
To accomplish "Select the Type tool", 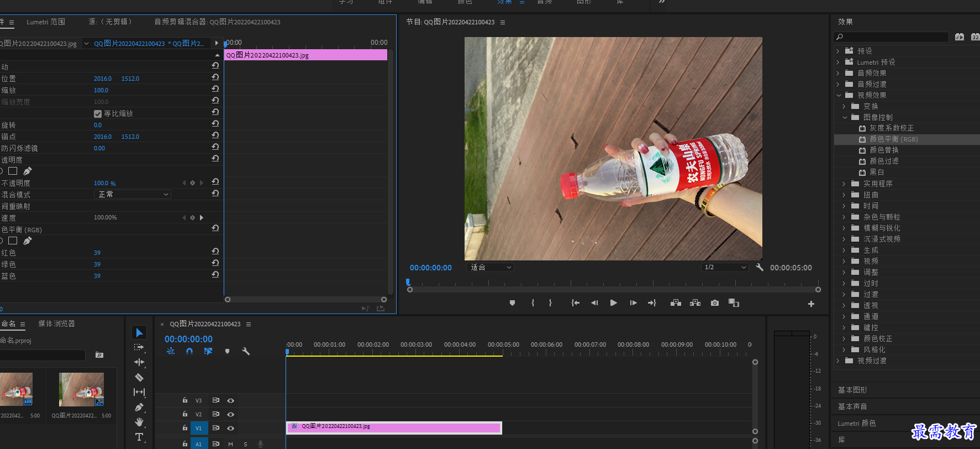I will pos(139,437).
